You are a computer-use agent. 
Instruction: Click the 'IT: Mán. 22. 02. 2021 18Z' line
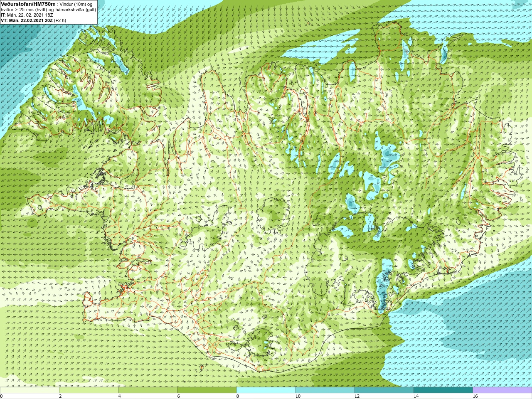(27, 15)
